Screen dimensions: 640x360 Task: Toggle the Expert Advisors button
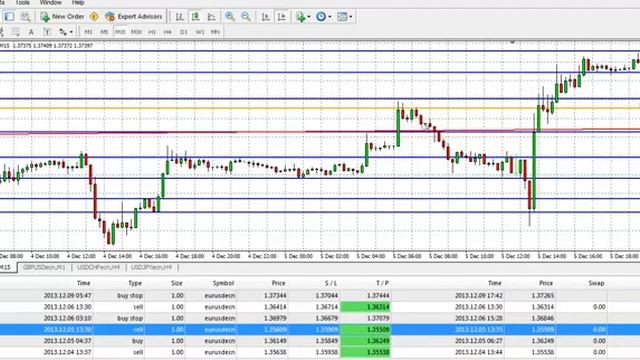(134, 17)
